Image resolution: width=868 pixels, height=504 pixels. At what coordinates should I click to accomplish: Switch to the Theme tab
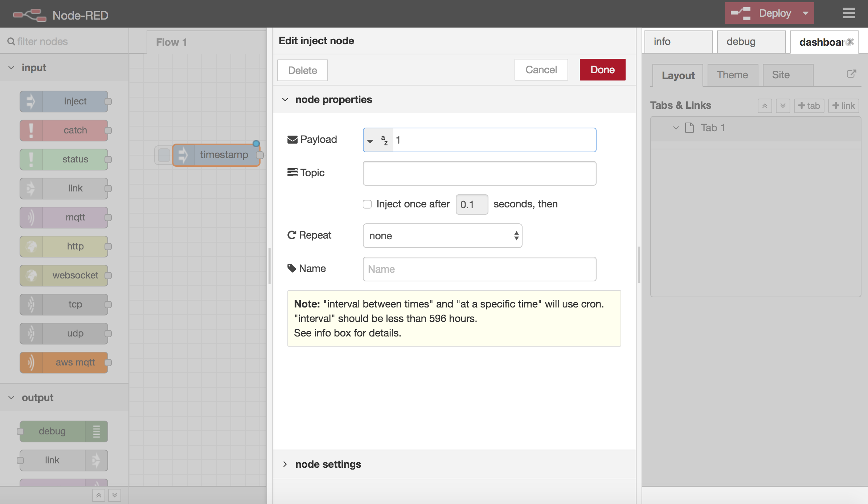pyautogui.click(x=732, y=75)
